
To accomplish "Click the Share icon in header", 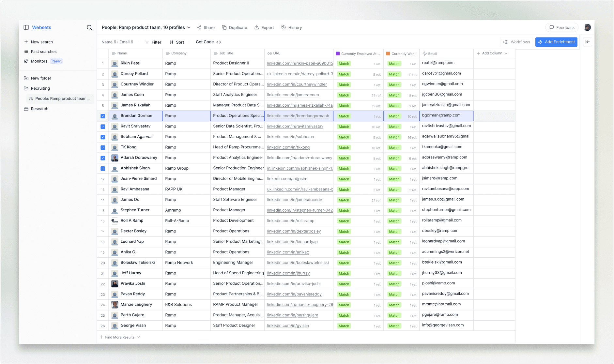I will point(199,28).
